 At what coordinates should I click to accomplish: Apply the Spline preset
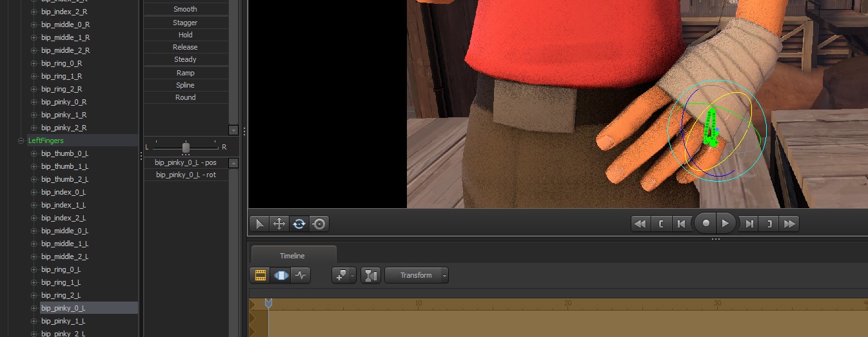(186, 85)
